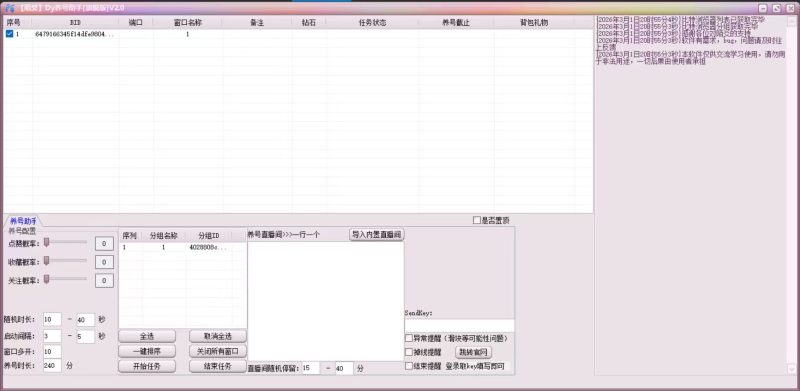
Task: Click 随机时长 minimum field showing 10
Action: pyautogui.click(x=52, y=320)
